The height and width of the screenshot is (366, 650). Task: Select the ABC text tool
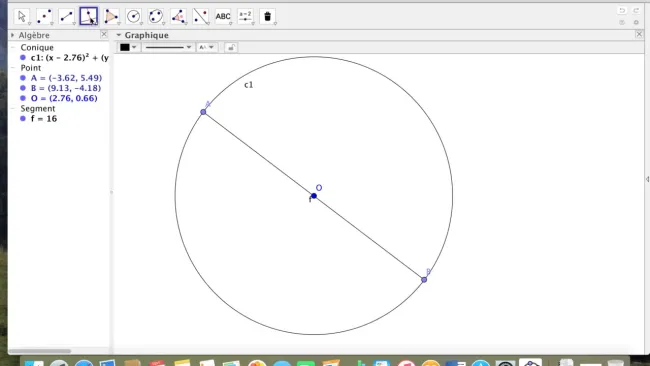click(x=223, y=17)
